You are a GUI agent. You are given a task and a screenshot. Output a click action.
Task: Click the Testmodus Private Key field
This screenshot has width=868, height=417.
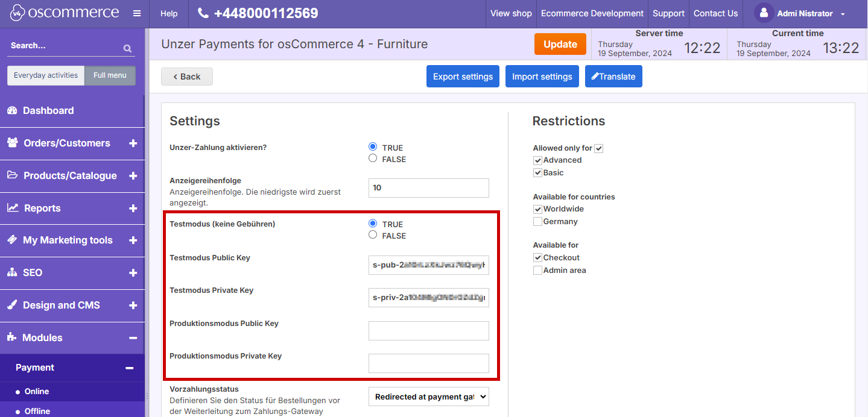click(x=428, y=298)
